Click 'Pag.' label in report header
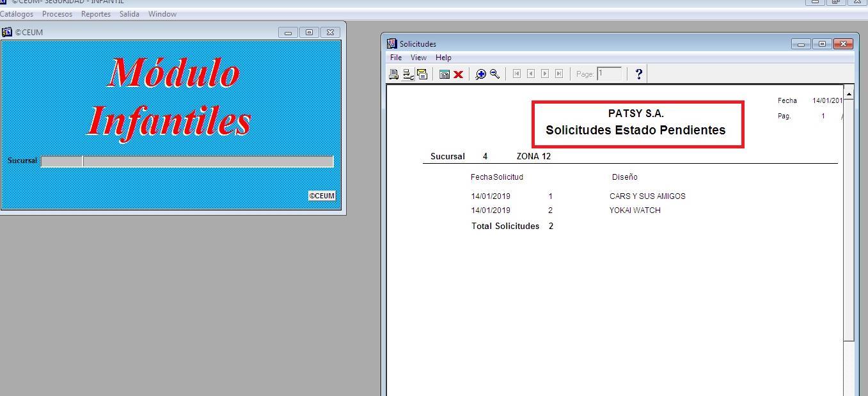 coord(784,116)
